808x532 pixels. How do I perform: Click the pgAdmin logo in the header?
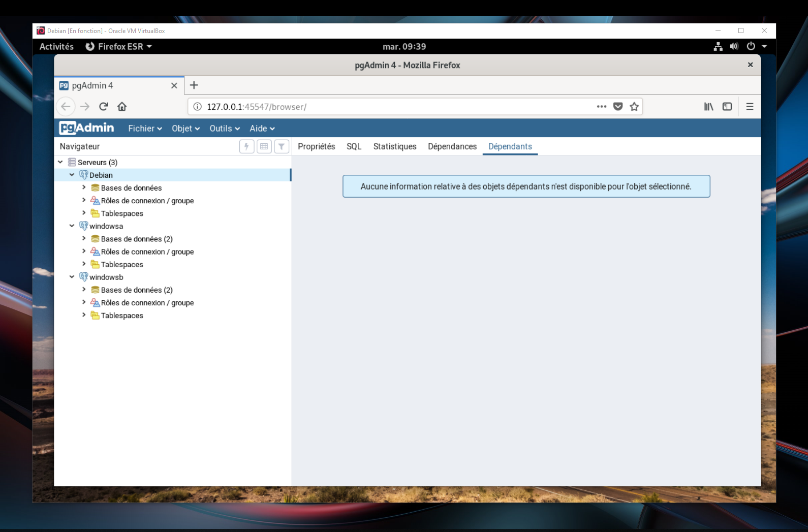click(x=86, y=128)
